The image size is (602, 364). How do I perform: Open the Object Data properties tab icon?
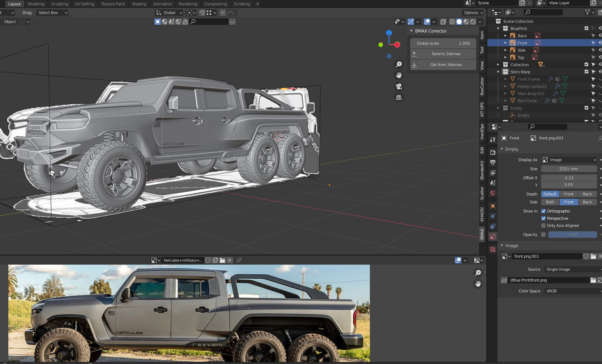[x=492, y=236]
